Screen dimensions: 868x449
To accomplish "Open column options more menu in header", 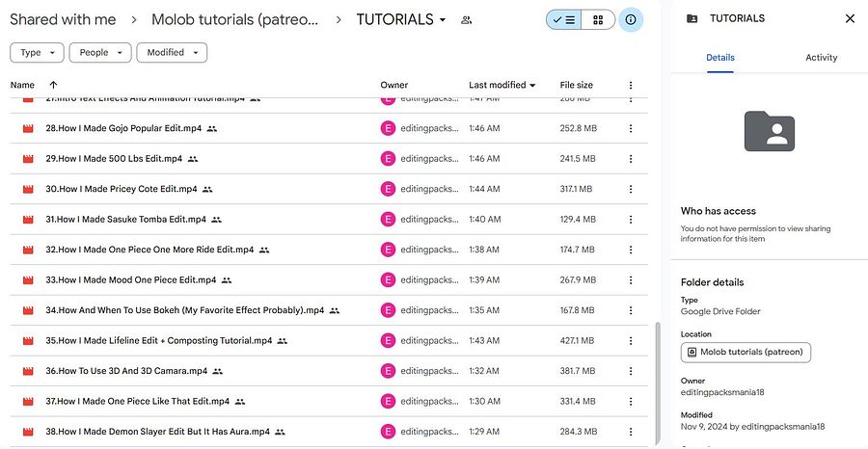I will click(x=631, y=85).
